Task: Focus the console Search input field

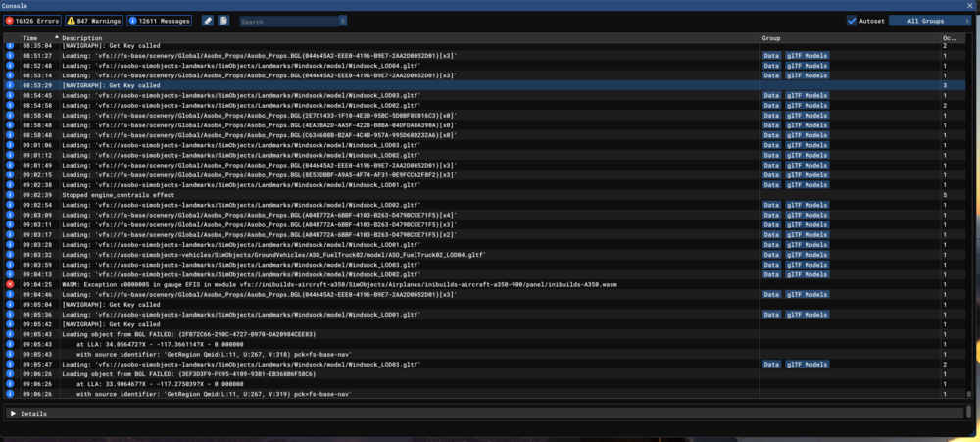Action: coord(289,22)
